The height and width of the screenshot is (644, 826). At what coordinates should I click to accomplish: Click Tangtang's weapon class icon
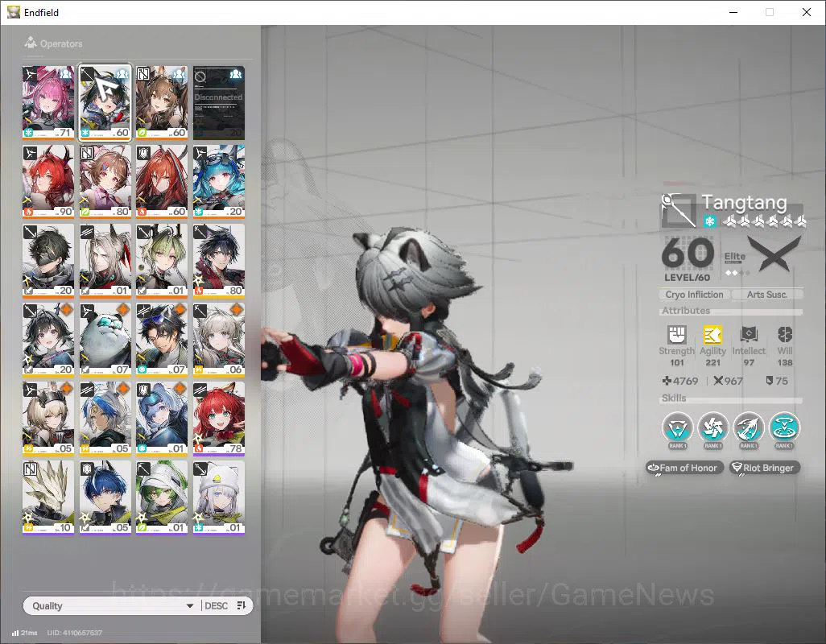pyautogui.click(x=679, y=211)
